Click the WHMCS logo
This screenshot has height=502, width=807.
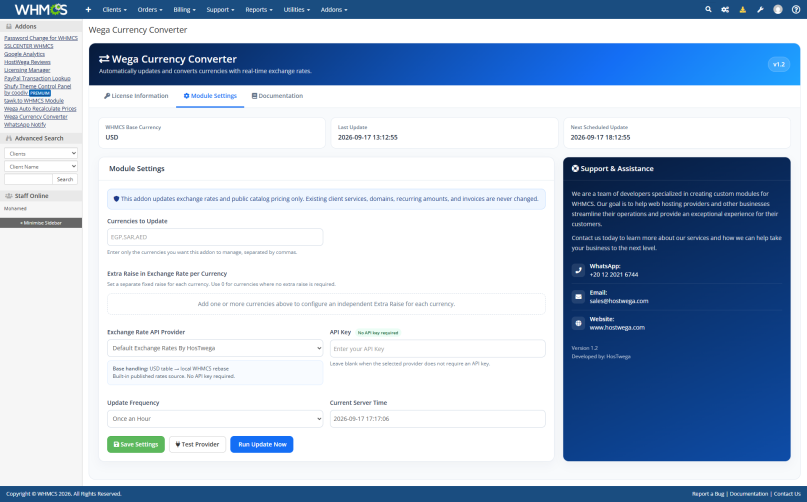(x=41, y=9)
